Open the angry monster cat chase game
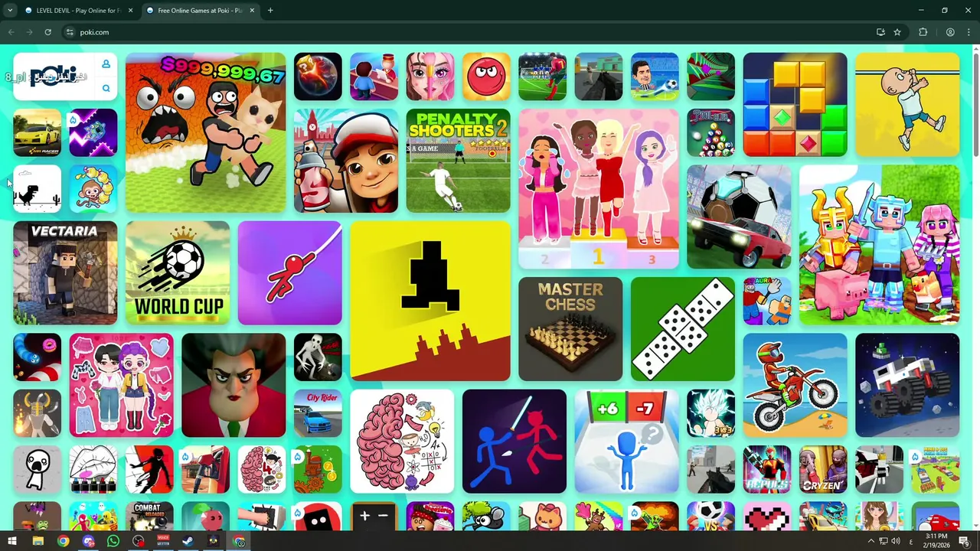This screenshot has height=551, width=980. 205,132
